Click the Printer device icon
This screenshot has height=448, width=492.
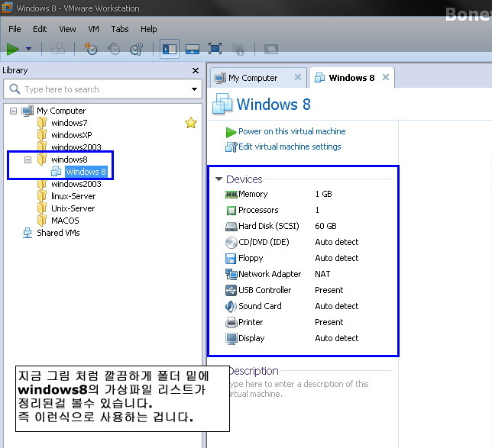(x=231, y=322)
